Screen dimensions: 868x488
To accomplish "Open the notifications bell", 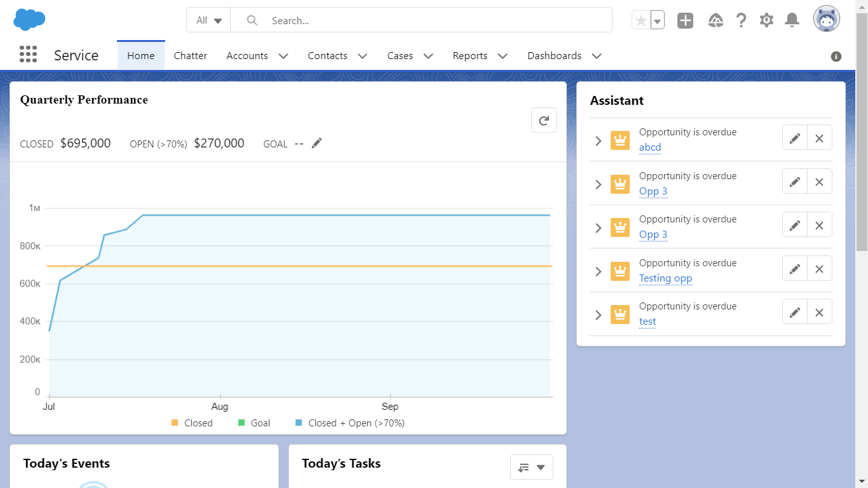I will click(x=792, y=20).
